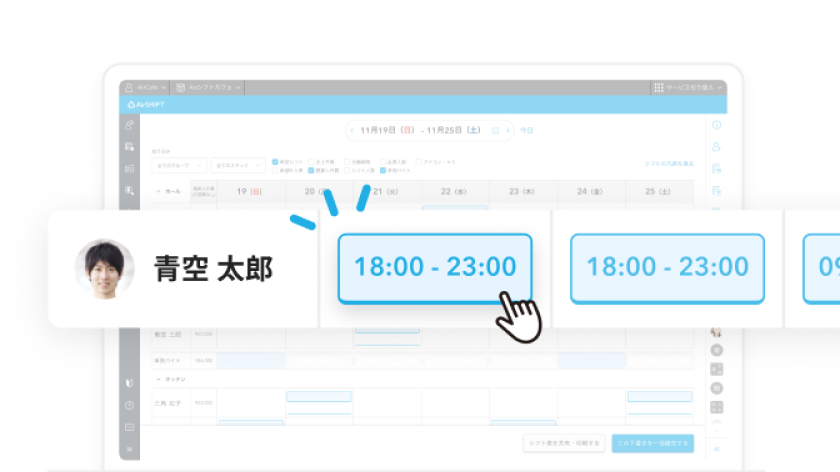Open the services grid icon at top right
Image resolution: width=840 pixels, height=472 pixels.
click(658, 88)
